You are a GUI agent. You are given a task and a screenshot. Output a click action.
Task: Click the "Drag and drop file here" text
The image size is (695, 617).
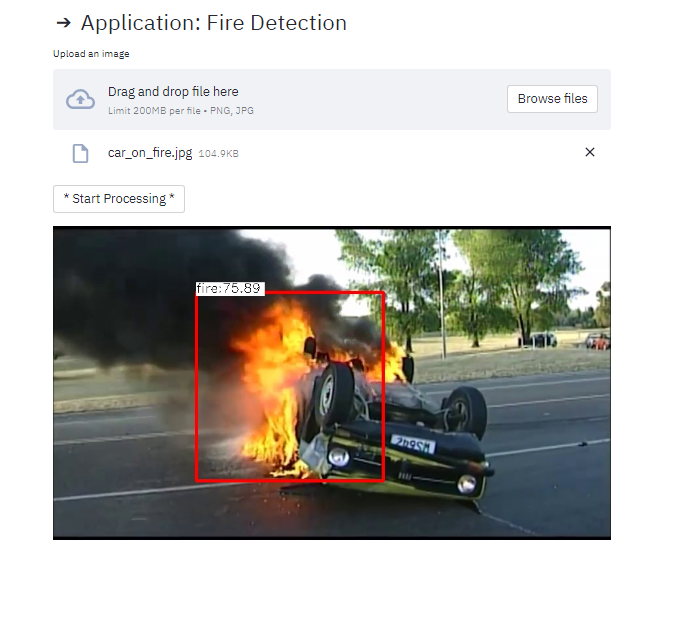click(x=173, y=91)
